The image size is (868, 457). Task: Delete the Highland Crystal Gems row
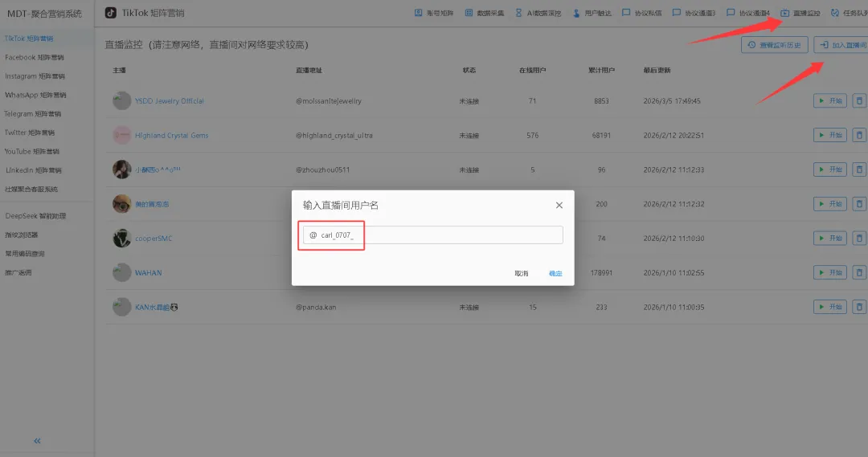coord(859,135)
